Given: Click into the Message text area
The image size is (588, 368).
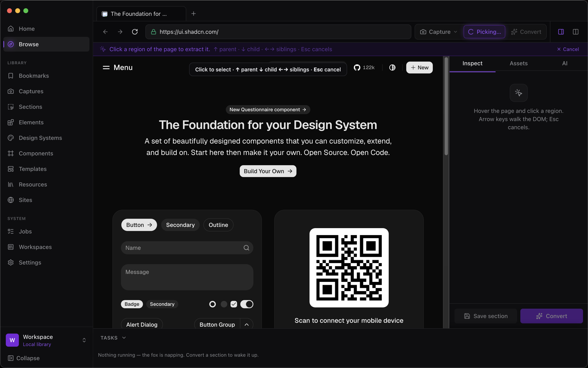Looking at the screenshot, I should pos(187,277).
